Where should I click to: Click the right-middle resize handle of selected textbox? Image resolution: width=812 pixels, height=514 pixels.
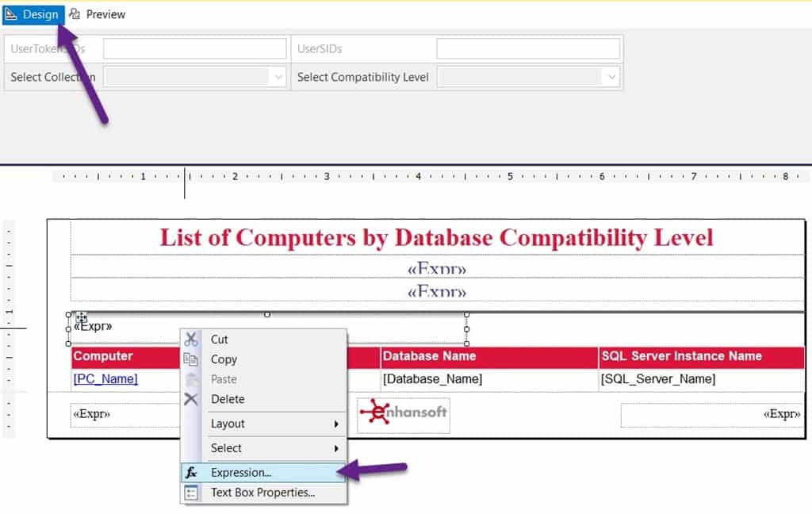(466, 329)
